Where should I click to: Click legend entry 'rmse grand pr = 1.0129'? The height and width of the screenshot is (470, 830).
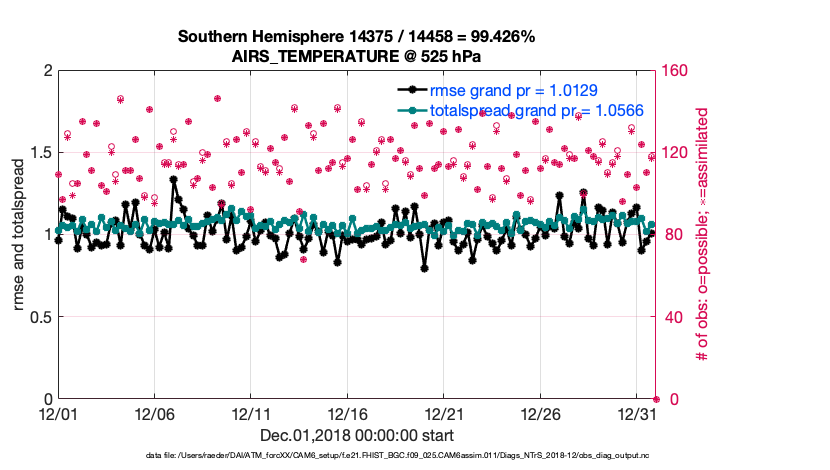tap(513, 91)
